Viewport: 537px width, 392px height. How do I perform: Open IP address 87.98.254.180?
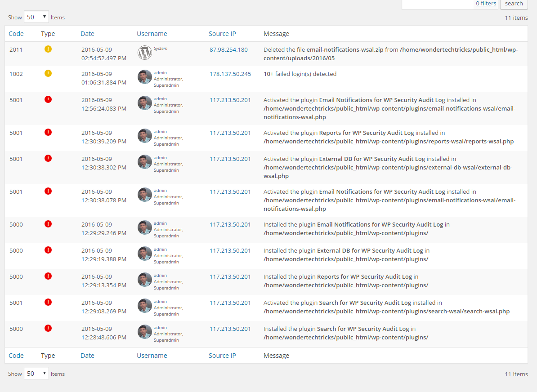tap(228, 49)
